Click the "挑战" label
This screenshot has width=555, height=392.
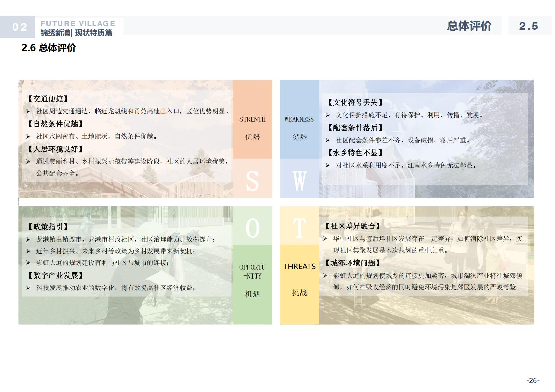pyautogui.click(x=300, y=293)
